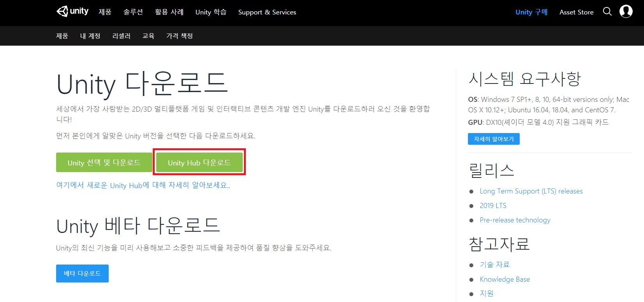Image resolution: width=644 pixels, height=302 pixels.
Task: Select 내 계정 in sub navigation
Action: [90, 36]
